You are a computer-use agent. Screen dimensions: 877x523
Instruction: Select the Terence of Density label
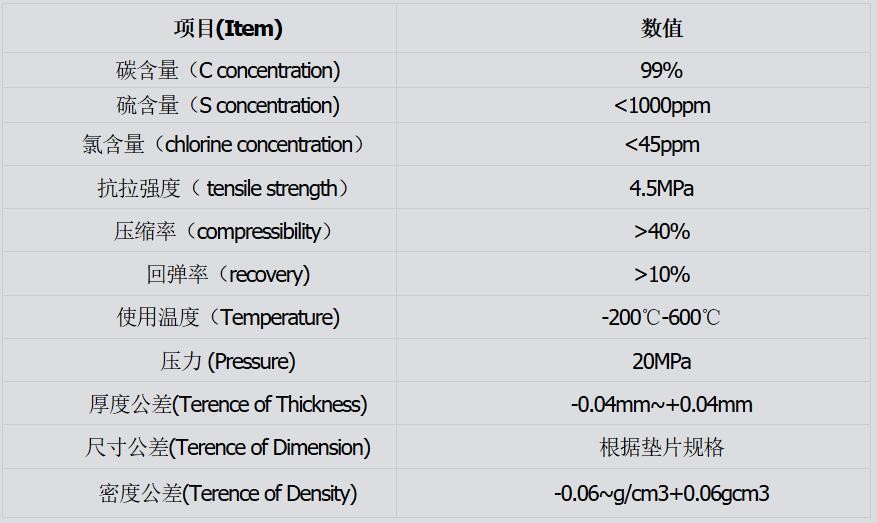228,492
